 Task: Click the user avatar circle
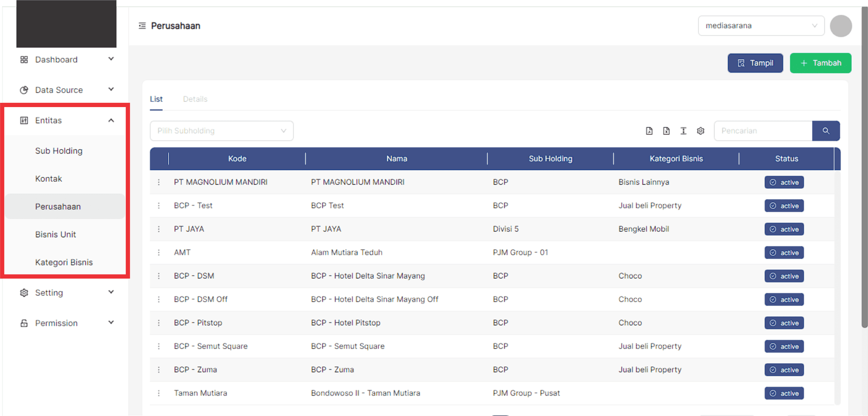click(840, 26)
